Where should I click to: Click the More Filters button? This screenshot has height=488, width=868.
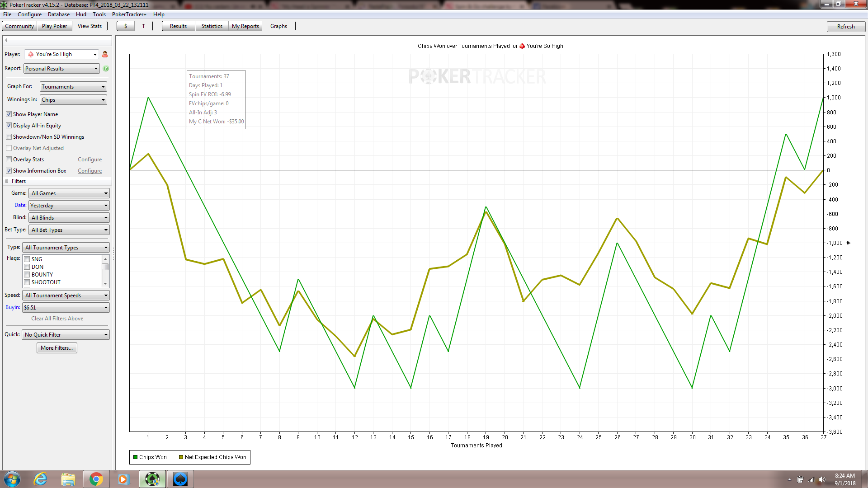click(57, 348)
